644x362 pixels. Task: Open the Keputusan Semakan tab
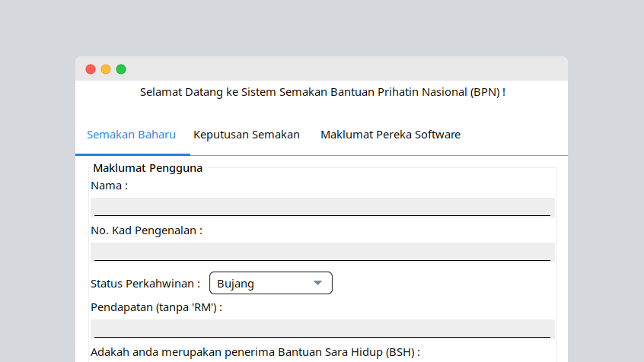coord(247,135)
